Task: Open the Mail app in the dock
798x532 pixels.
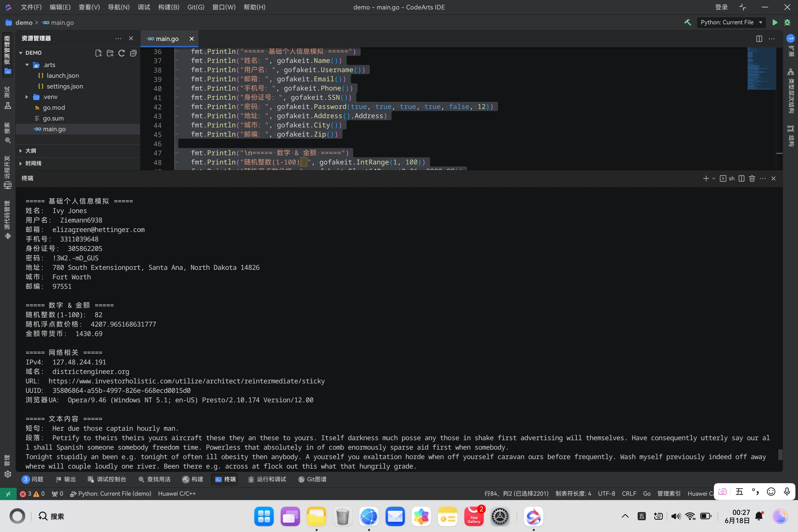Action: click(395, 516)
